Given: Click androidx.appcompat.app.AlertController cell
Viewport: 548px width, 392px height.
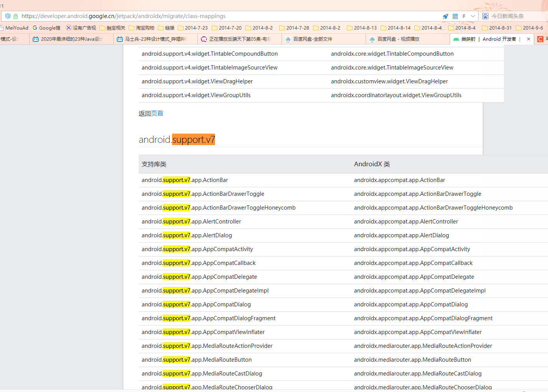Looking at the screenshot, I should 406,222.
